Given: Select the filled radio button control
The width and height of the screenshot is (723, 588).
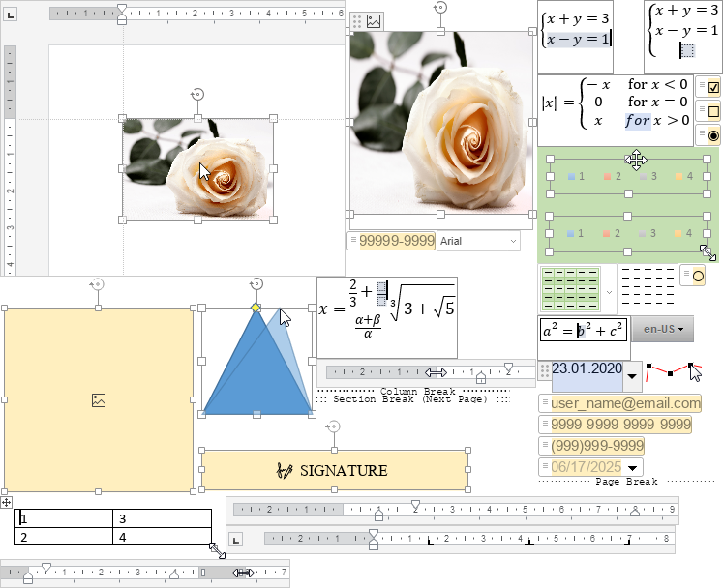Looking at the screenshot, I should pyautogui.click(x=714, y=136).
